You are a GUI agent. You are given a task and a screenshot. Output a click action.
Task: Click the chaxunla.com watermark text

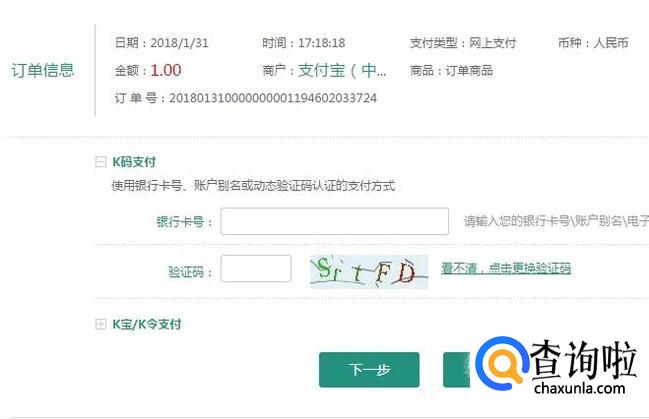tap(579, 388)
